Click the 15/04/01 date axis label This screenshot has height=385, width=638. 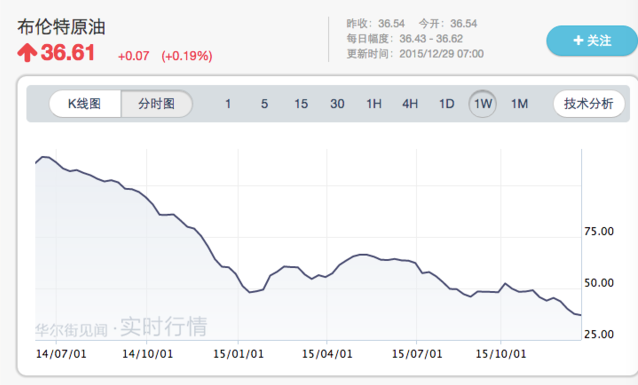(327, 354)
